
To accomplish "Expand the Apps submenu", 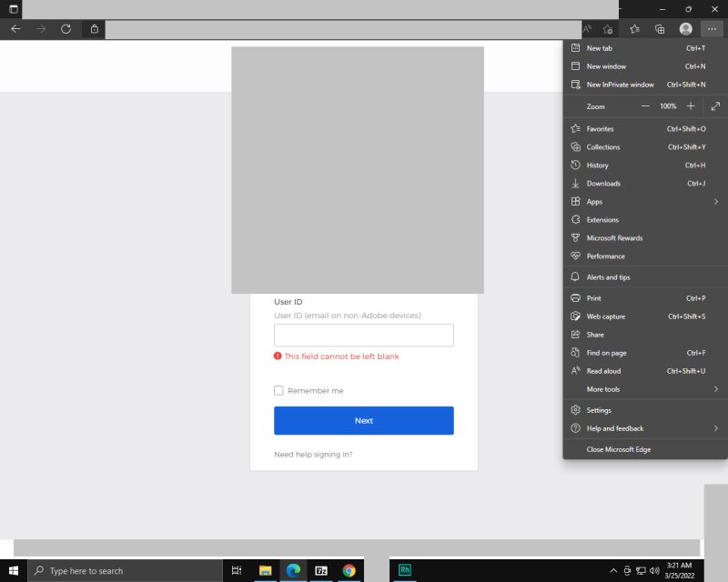I will (x=593, y=201).
